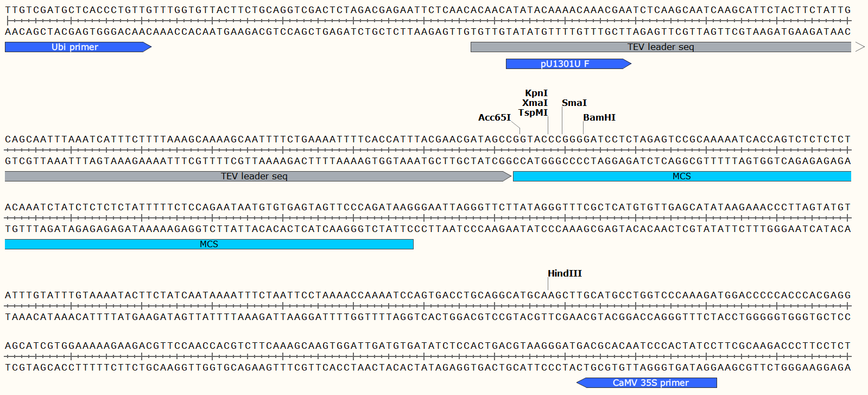Select the BamHI restriction site label
The width and height of the screenshot is (868, 395).
(599, 118)
